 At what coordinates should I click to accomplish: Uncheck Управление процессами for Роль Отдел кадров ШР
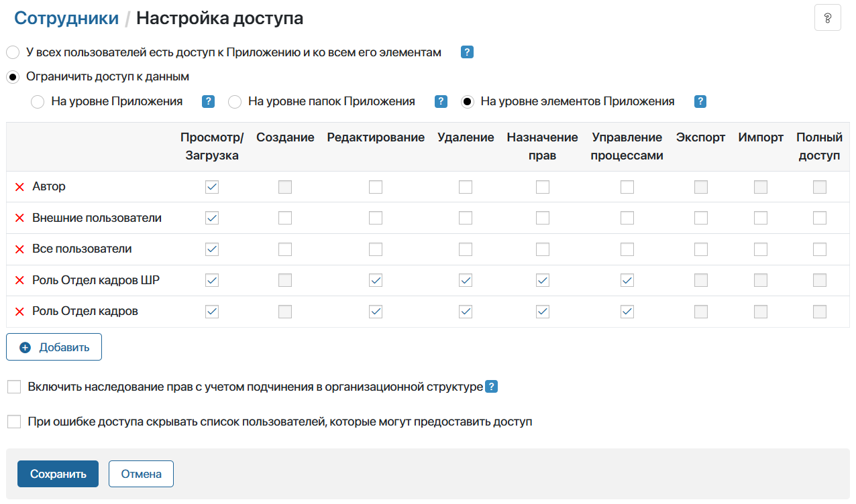627,280
